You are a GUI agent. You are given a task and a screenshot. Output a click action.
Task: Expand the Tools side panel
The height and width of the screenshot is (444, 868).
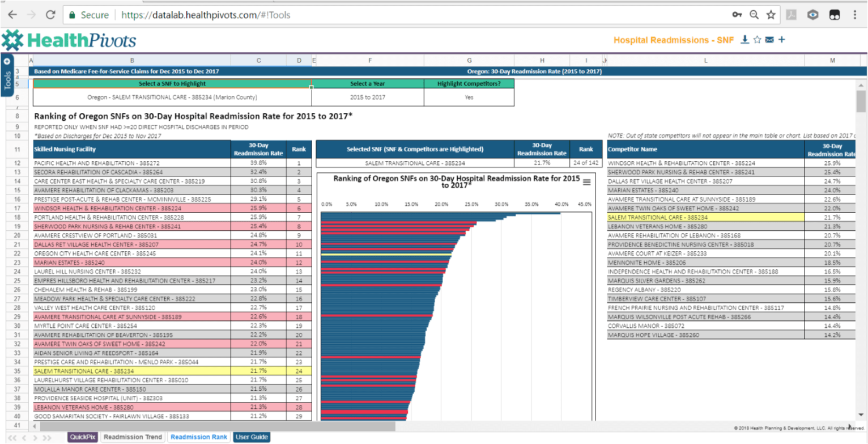7,77
